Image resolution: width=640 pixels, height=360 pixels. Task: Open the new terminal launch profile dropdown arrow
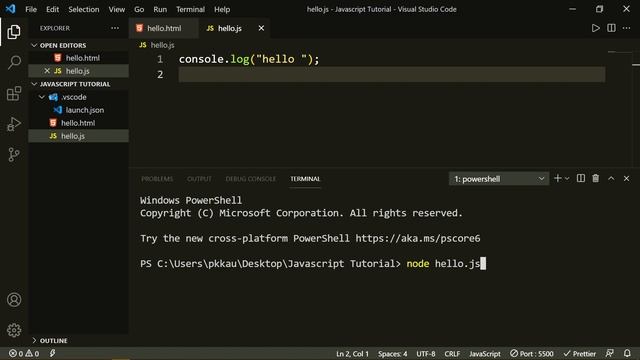click(x=567, y=179)
